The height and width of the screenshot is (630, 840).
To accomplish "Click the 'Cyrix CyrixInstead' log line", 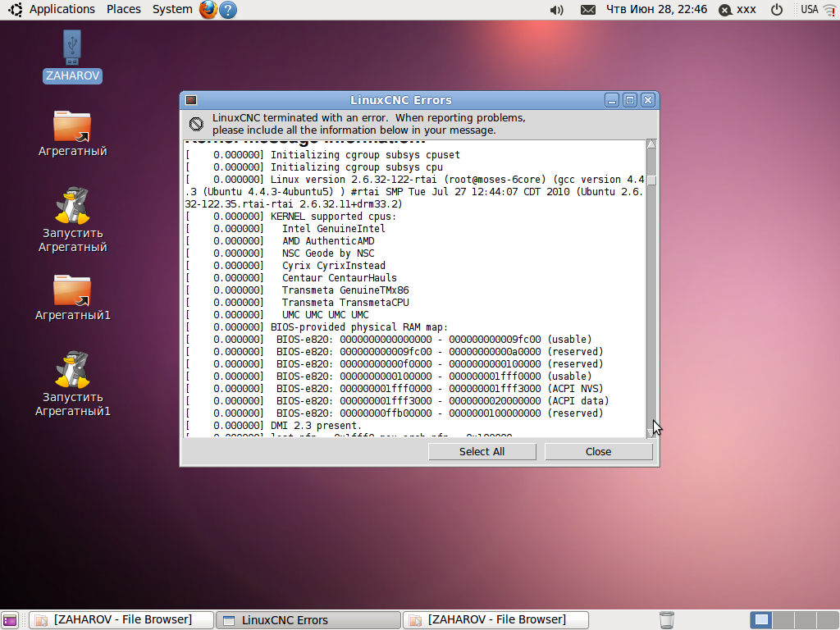I will (285, 266).
